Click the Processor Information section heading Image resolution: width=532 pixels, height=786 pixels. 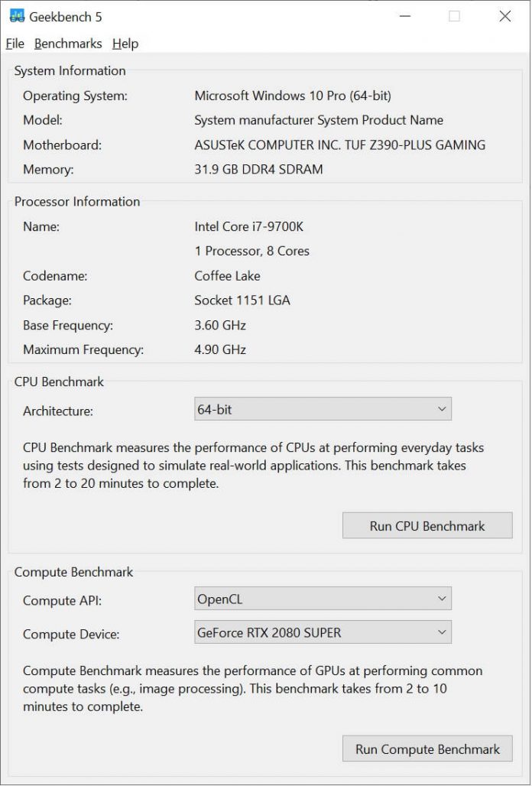tap(76, 201)
